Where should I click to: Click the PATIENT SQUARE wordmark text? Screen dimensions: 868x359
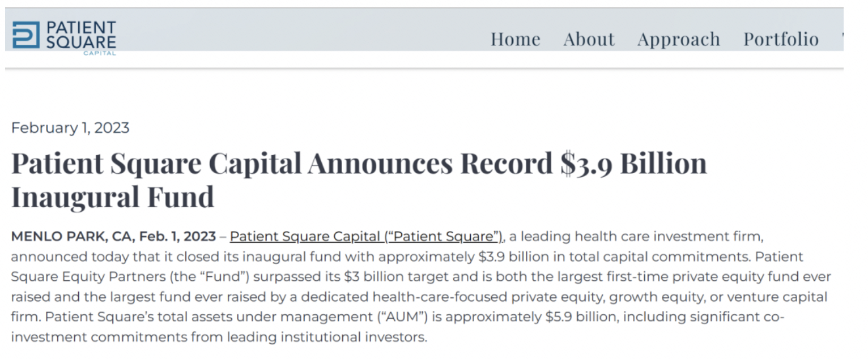[81, 35]
